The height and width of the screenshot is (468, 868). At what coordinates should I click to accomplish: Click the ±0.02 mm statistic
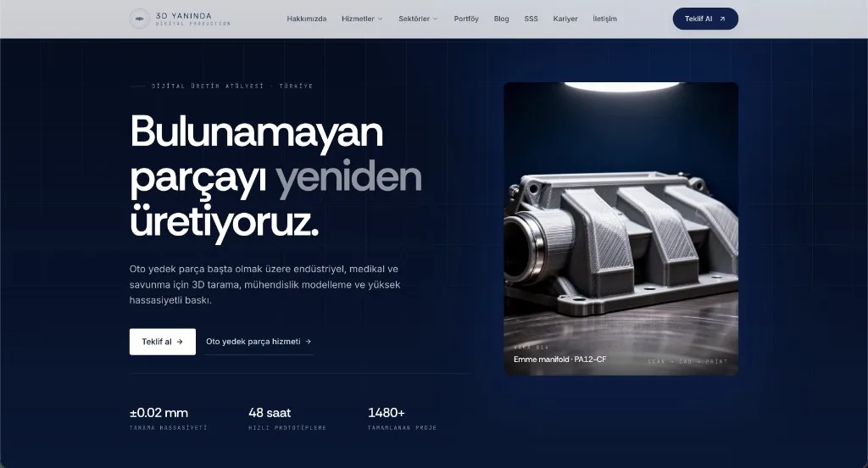[x=159, y=413]
